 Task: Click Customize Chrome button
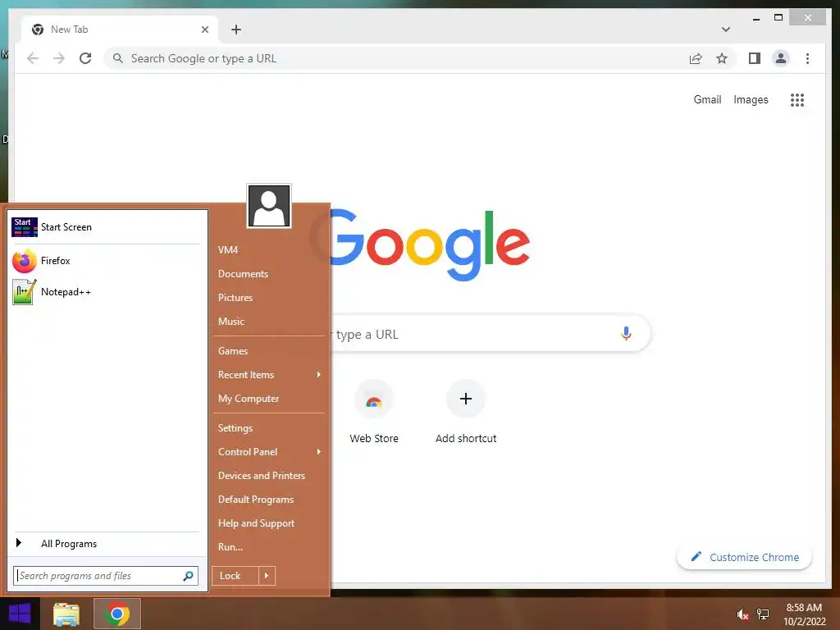click(745, 557)
